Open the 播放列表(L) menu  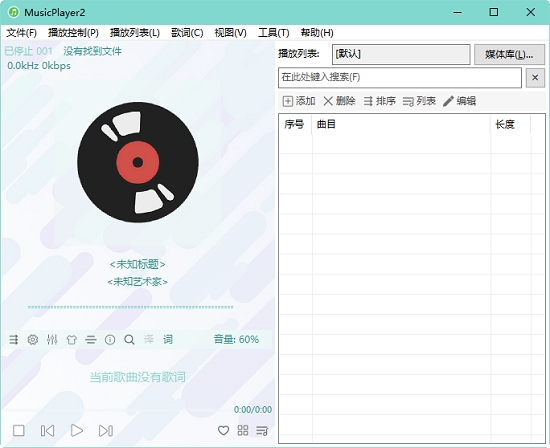coord(135,33)
